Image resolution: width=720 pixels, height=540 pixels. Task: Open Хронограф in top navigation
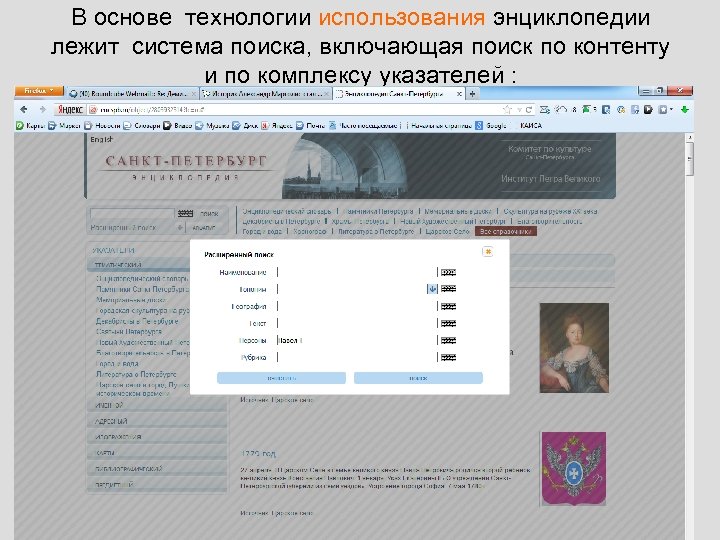point(309,231)
